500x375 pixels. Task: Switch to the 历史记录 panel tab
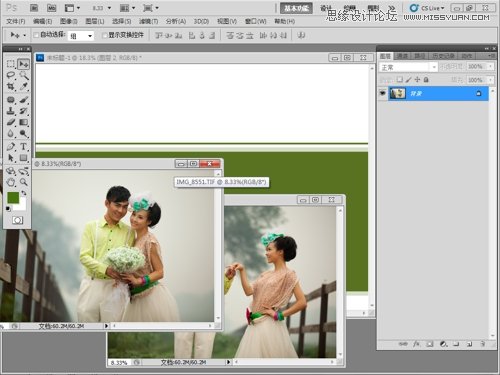pyautogui.click(x=443, y=56)
